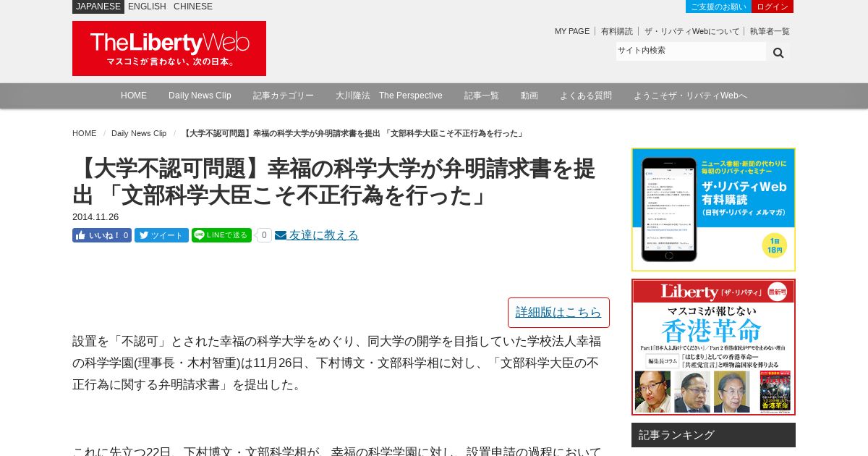Image resolution: width=868 pixels, height=456 pixels.
Task: Open MY PAGE link
Action: (572, 31)
